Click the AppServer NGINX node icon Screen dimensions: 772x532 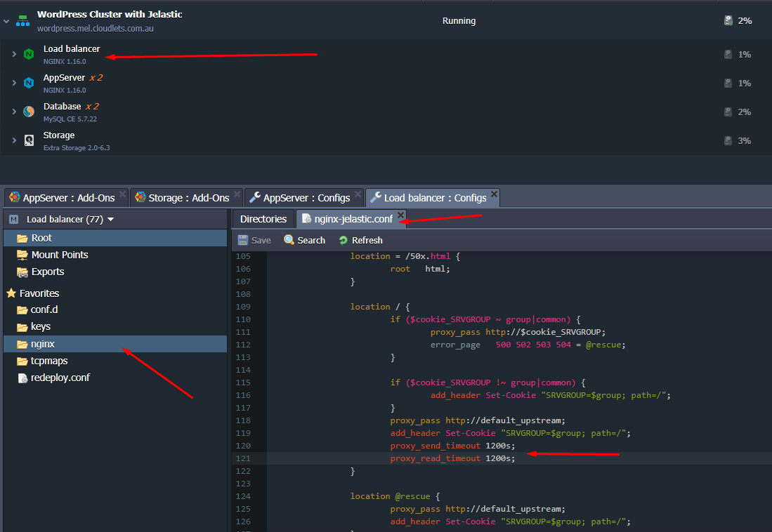(29, 83)
